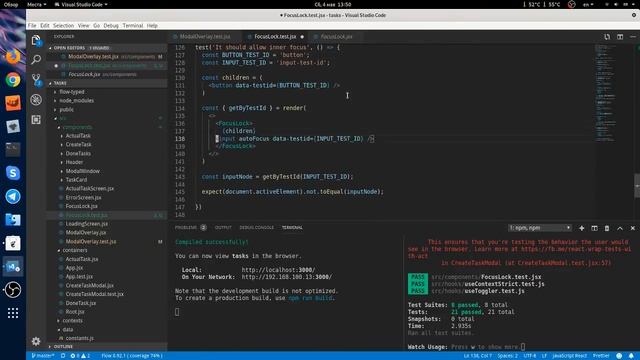
Task: Open the Manage gear at sidebar bottom
Action: pyautogui.click(x=36, y=341)
